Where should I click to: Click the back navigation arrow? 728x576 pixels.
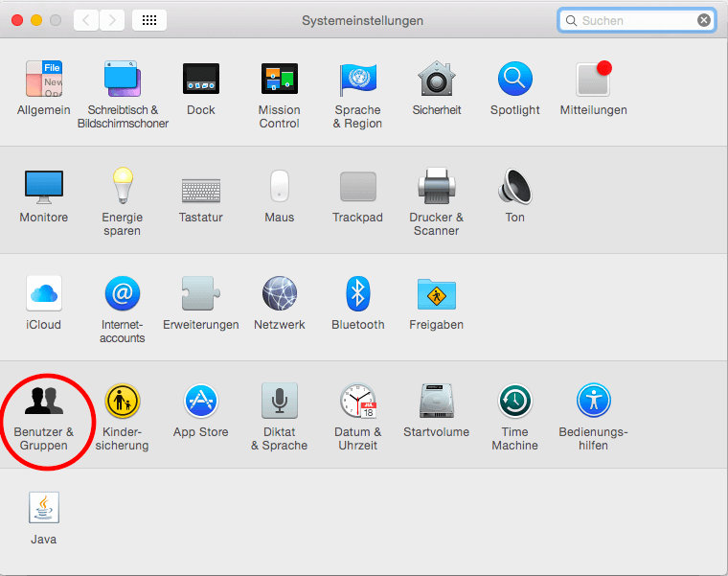pos(86,20)
